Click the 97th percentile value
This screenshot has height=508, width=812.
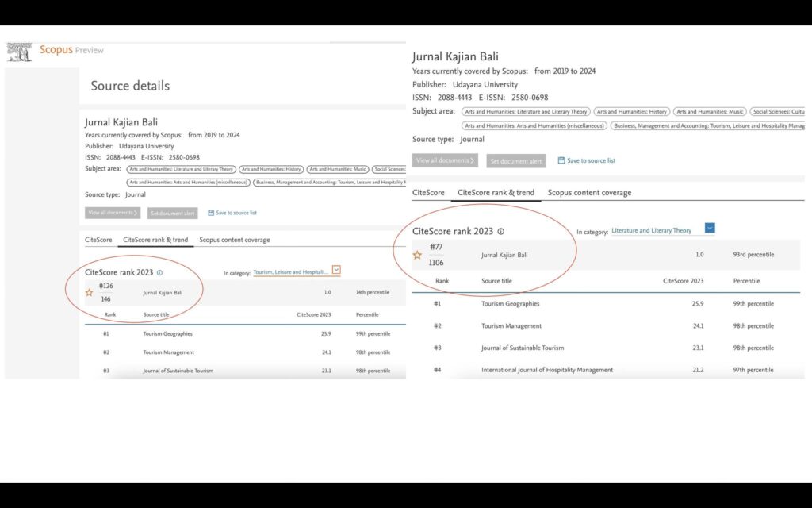pyautogui.click(x=753, y=370)
